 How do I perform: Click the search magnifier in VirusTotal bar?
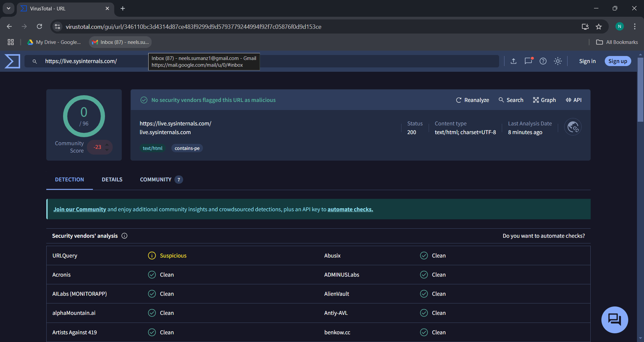point(35,61)
